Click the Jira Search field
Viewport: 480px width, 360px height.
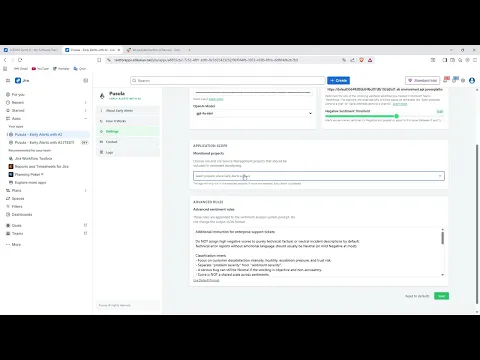coord(228,81)
